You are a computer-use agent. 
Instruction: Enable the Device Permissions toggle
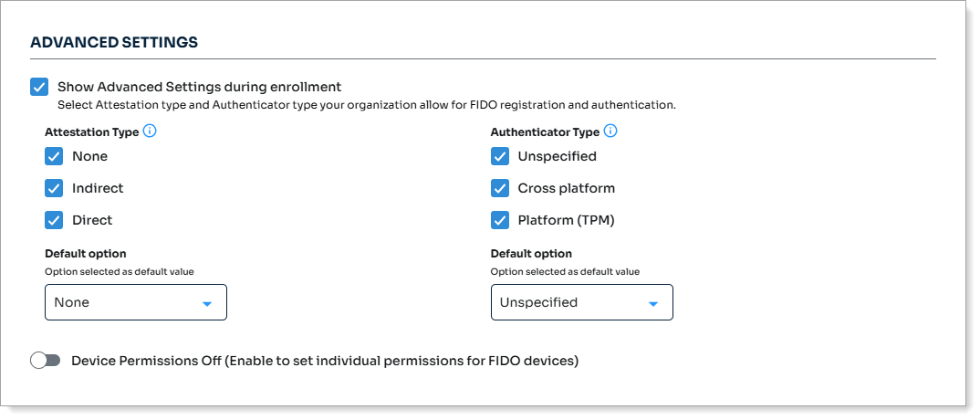[45, 361]
